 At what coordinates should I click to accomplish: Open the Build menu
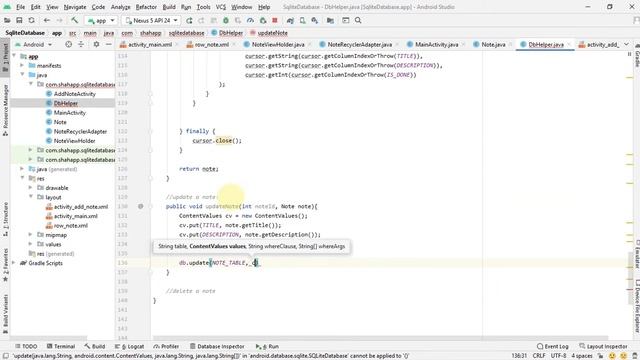(x=169, y=7)
